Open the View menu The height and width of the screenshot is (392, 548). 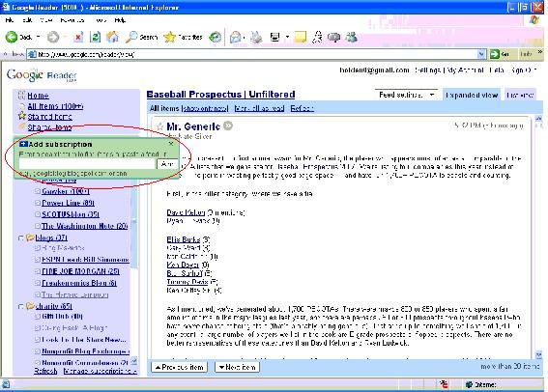point(45,20)
